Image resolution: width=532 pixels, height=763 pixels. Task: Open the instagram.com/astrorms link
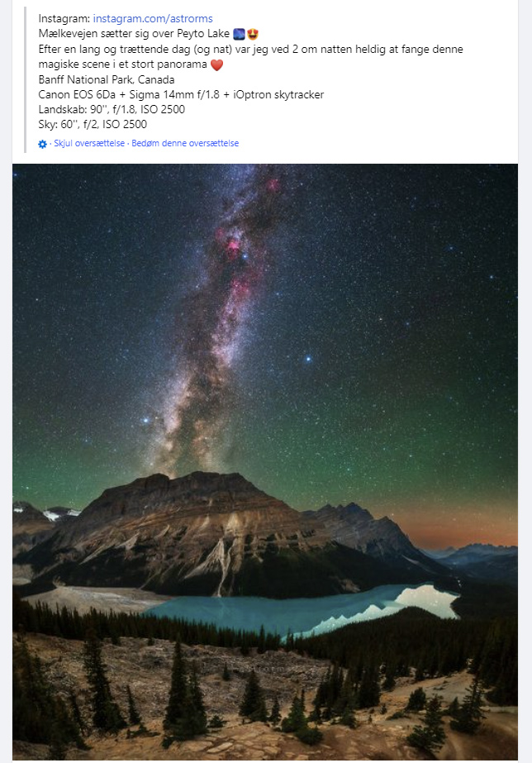[153, 18]
